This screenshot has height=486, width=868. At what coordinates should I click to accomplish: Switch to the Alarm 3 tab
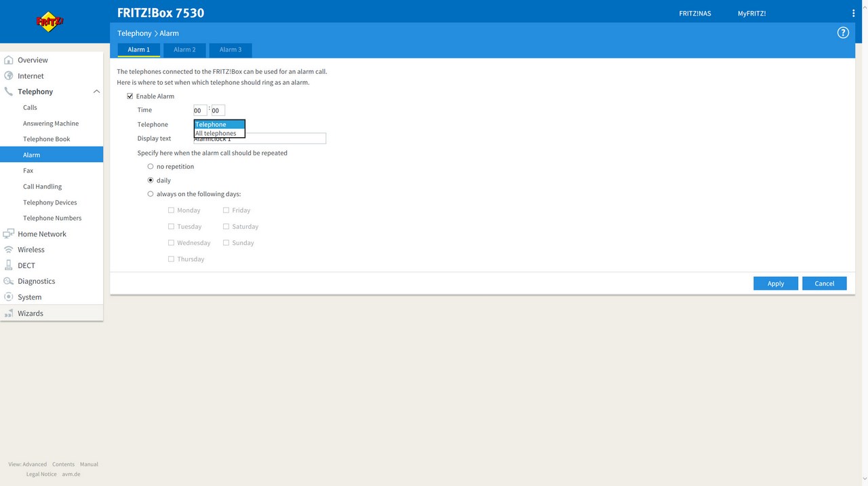[x=231, y=50]
